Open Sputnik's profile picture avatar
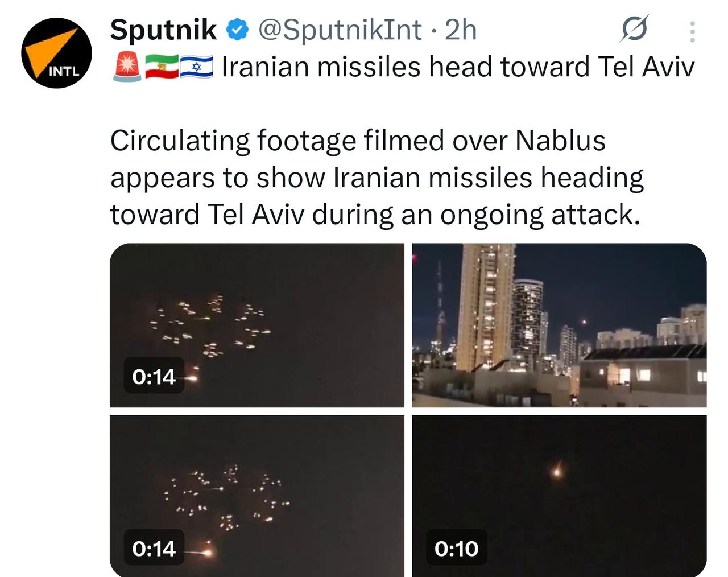This screenshot has height=577, width=728. click(56, 53)
